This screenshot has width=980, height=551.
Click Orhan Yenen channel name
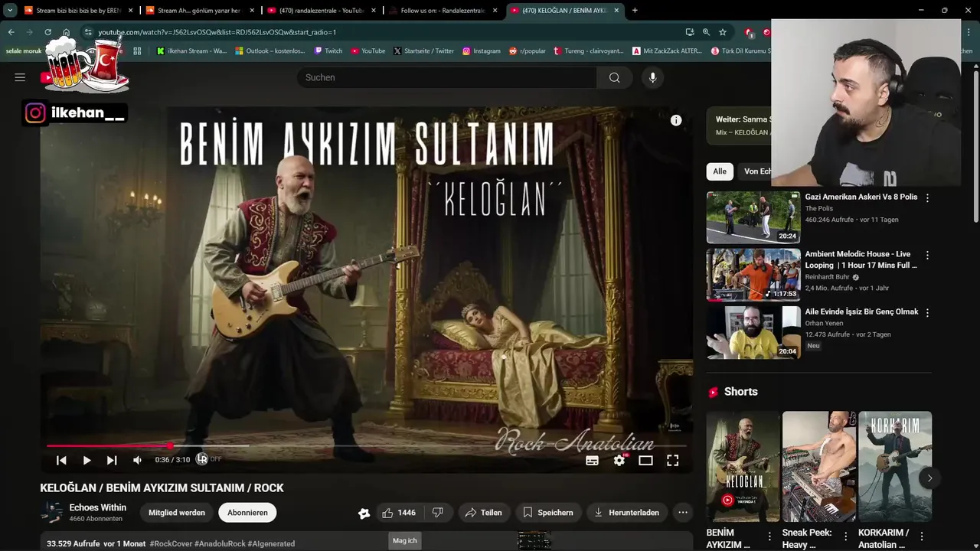pyautogui.click(x=824, y=323)
